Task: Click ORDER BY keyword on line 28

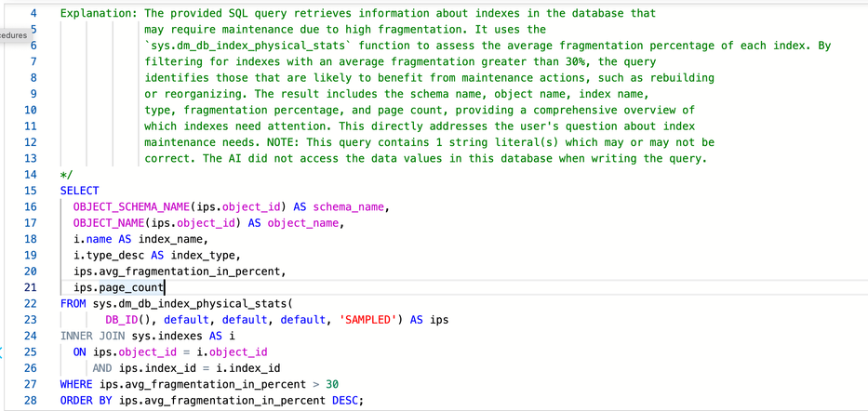Action: [x=87, y=400]
